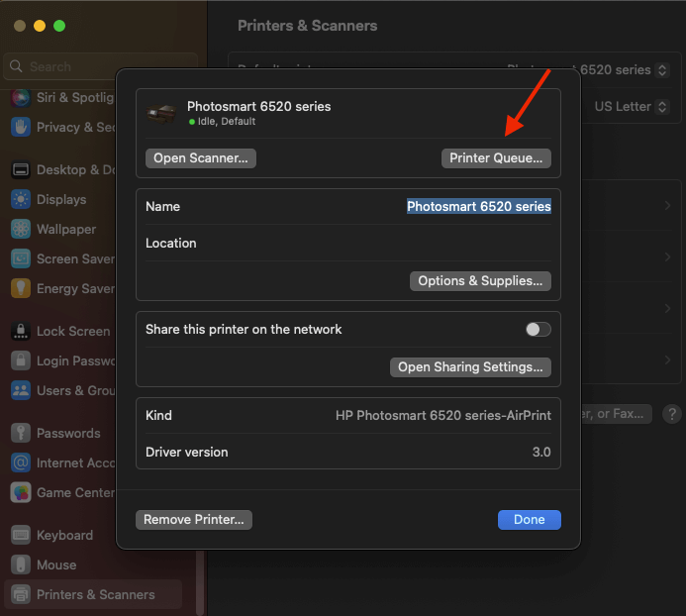Select the Keyboard sidebar icon
This screenshot has height=616, width=686.
(x=21, y=535)
